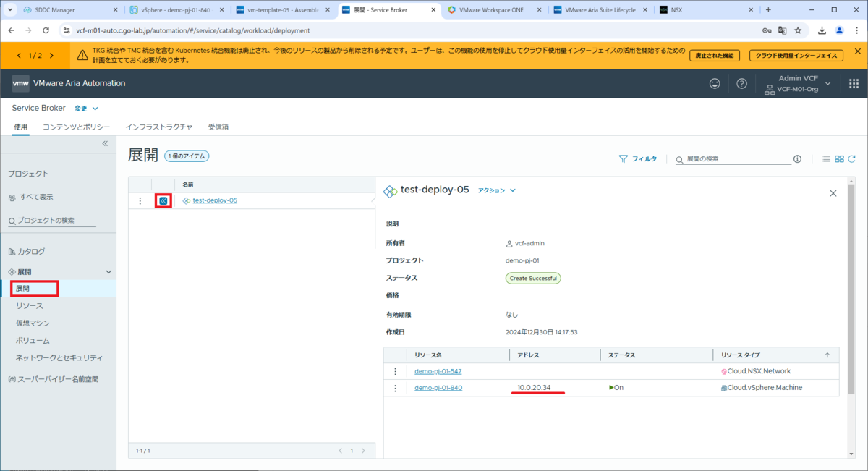Screen dimensions: 868x471
Task: Collapse the left sidebar double-chevron
Action: click(x=104, y=143)
